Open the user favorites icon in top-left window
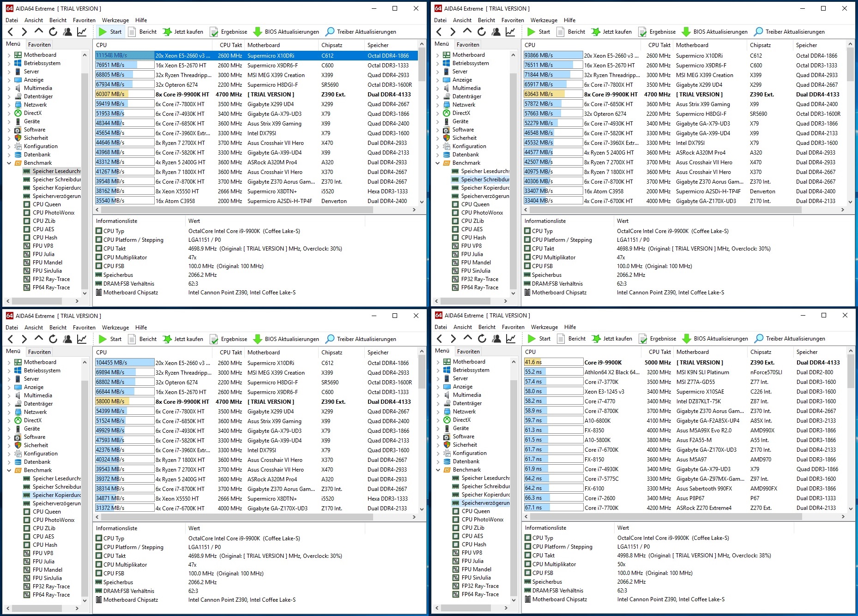 click(x=67, y=32)
